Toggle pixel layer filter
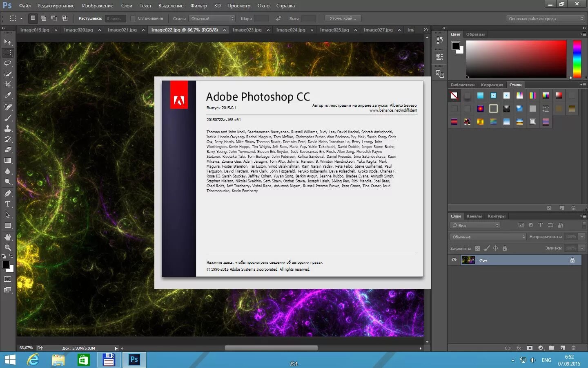 coord(521,225)
